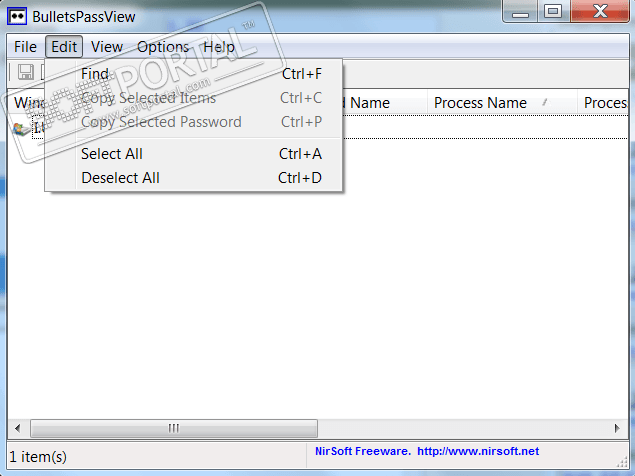Click the window icon in the list row
This screenshot has height=476, width=635.
(21, 129)
